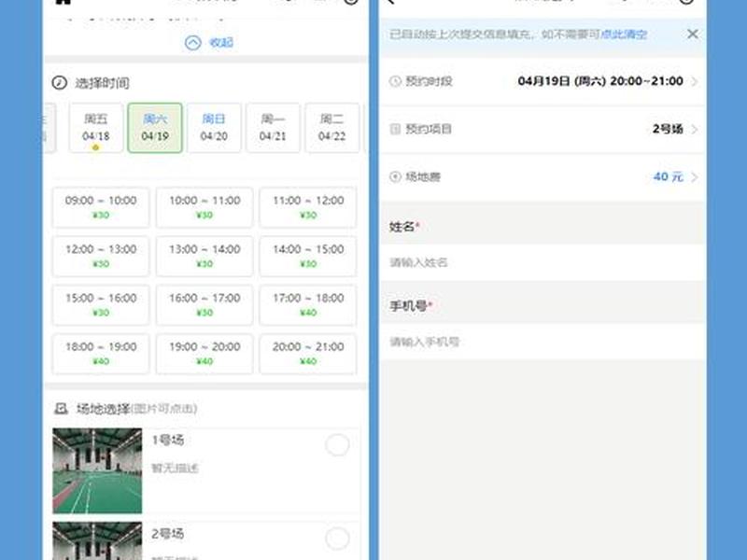
Task: Choose the 13:00 - 14:00 time slot
Action: pyautogui.click(x=204, y=256)
